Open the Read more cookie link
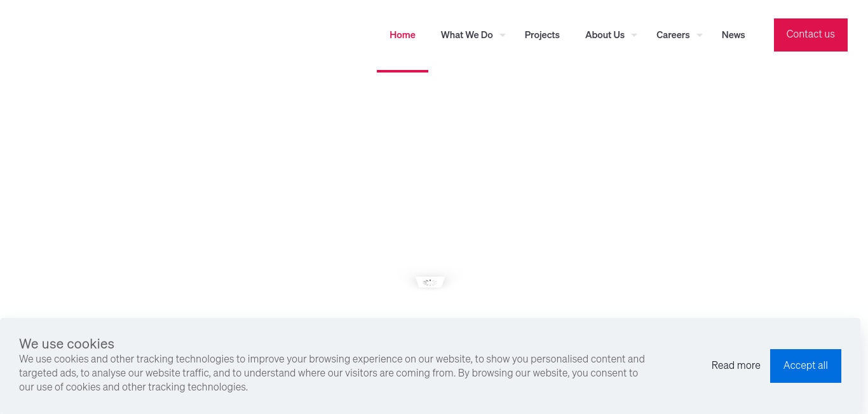Image resolution: width=868 pixels, height=414 pixels. (736, 366)
